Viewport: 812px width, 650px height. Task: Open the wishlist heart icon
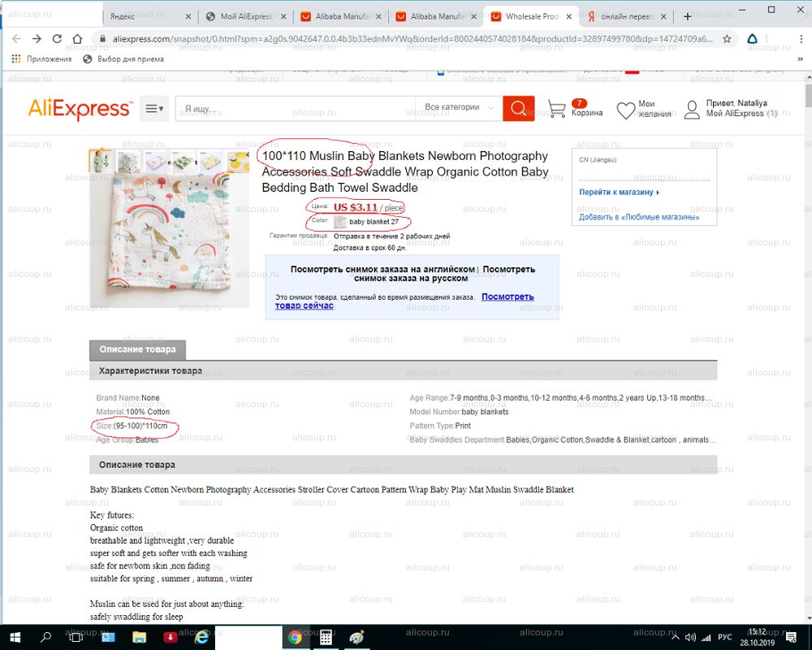tap(625, 110)
